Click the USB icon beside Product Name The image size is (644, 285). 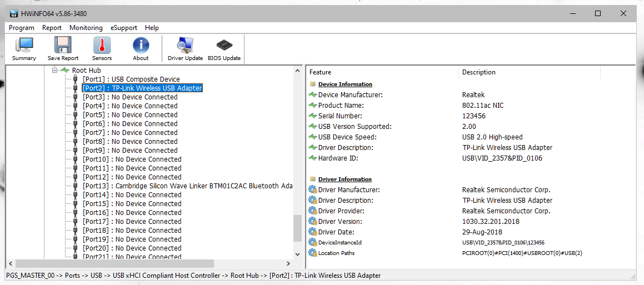tap(313, 106)
